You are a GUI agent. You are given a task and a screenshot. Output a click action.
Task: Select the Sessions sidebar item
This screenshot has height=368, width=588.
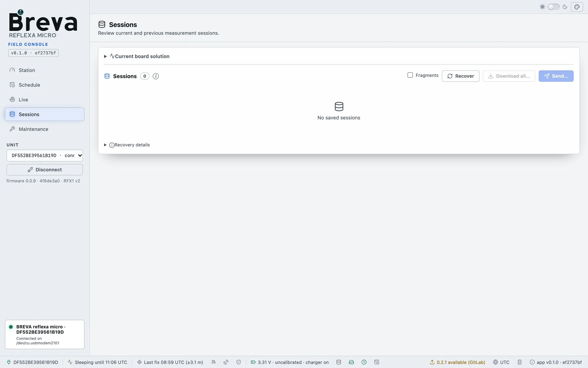[45, 114]
